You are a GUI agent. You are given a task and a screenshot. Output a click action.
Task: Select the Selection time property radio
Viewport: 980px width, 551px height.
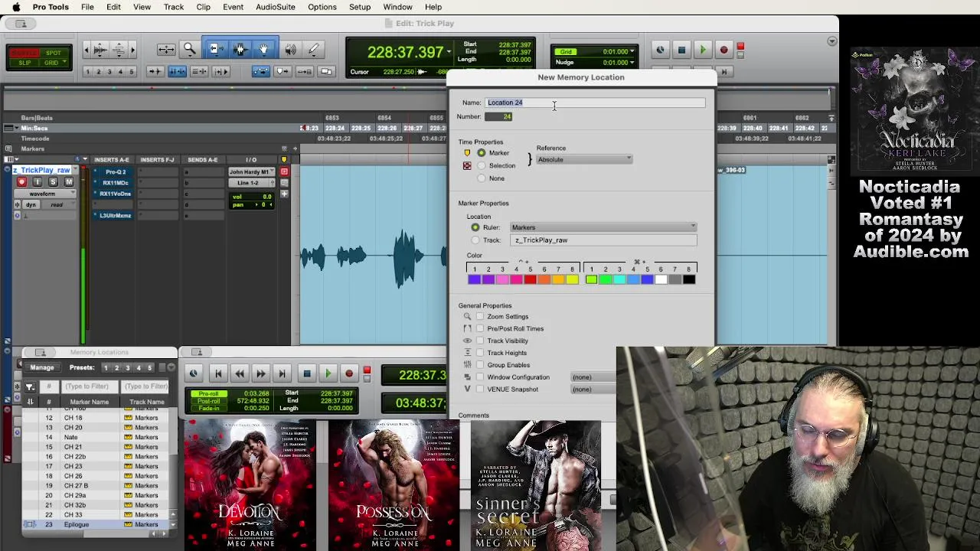pyautogui.click(x=482, y=165)
